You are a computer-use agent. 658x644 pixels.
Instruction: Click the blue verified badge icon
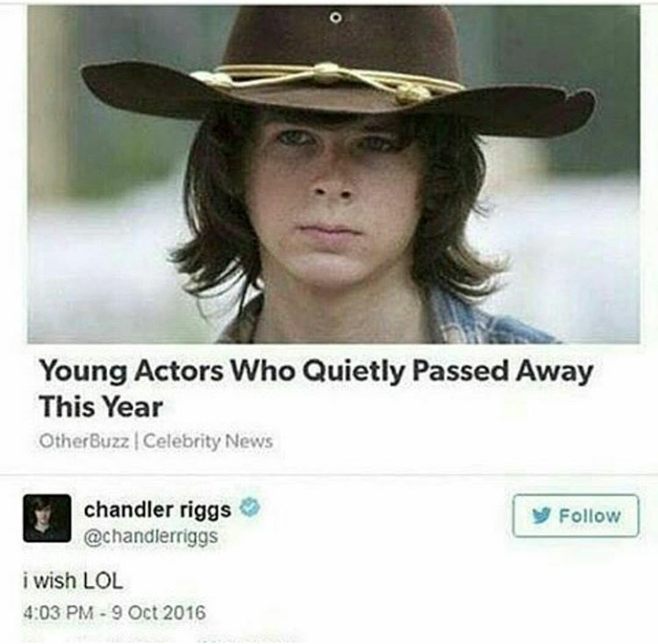coord(250,508)
